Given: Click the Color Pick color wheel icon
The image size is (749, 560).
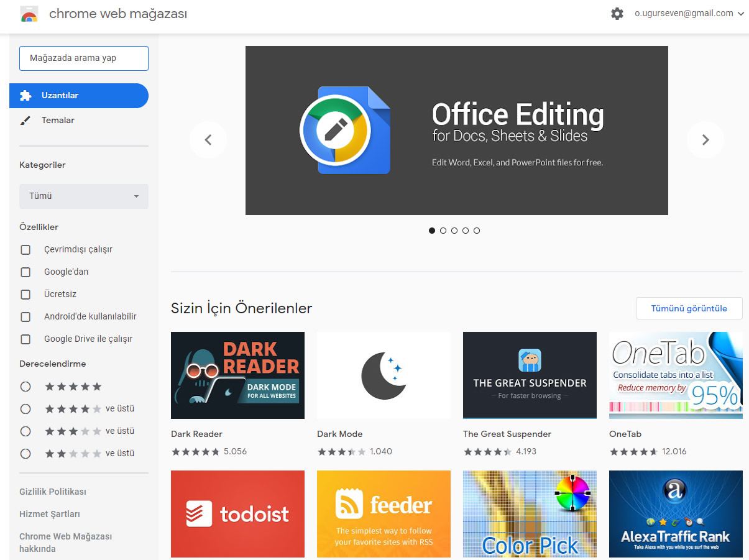Looking at the screenshot, I should pyautogui.click(x=572, y=492).
